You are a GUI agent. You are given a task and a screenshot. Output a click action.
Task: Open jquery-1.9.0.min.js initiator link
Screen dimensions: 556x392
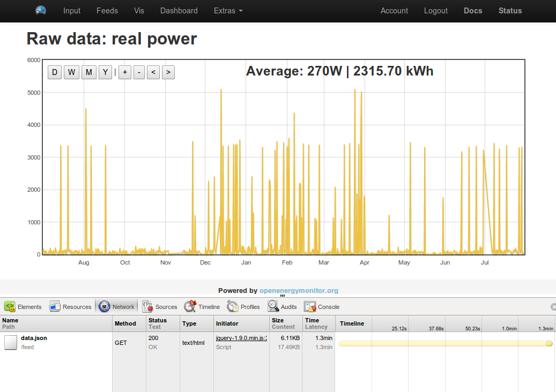point(241,338)
